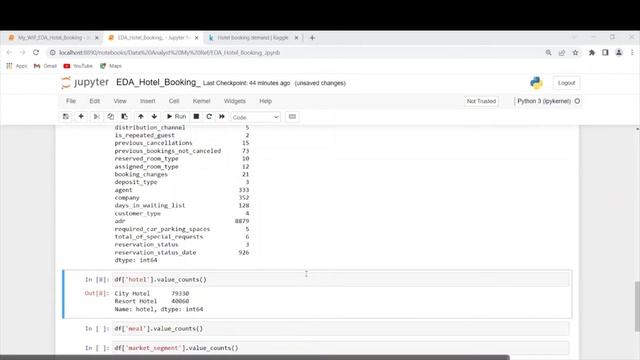Interrupt the kernel stop icon
Viewport: 640px width, 360px height.
196,117
